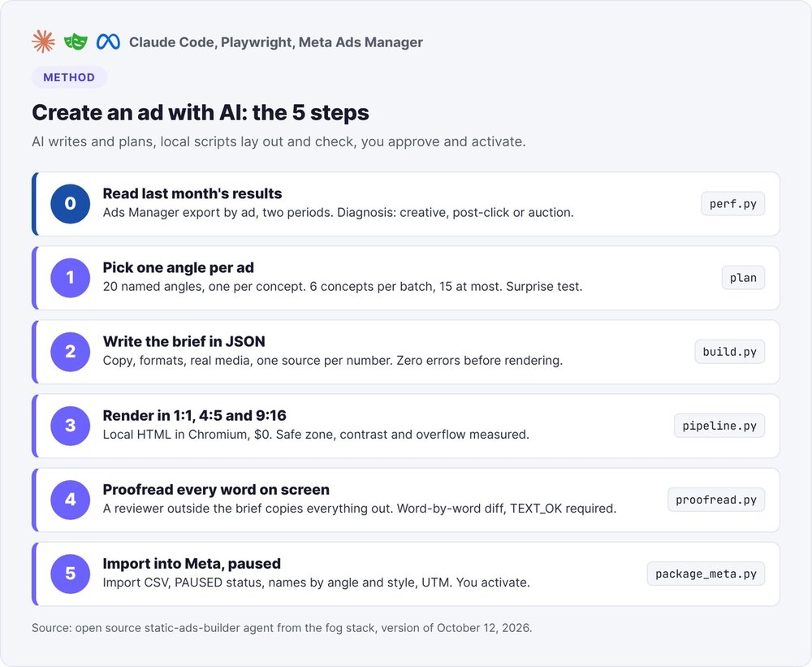Click 'Render in 1:1, 4:5 and 9:16' title
The image size is (812, 667).
click(x=194, y=416)
